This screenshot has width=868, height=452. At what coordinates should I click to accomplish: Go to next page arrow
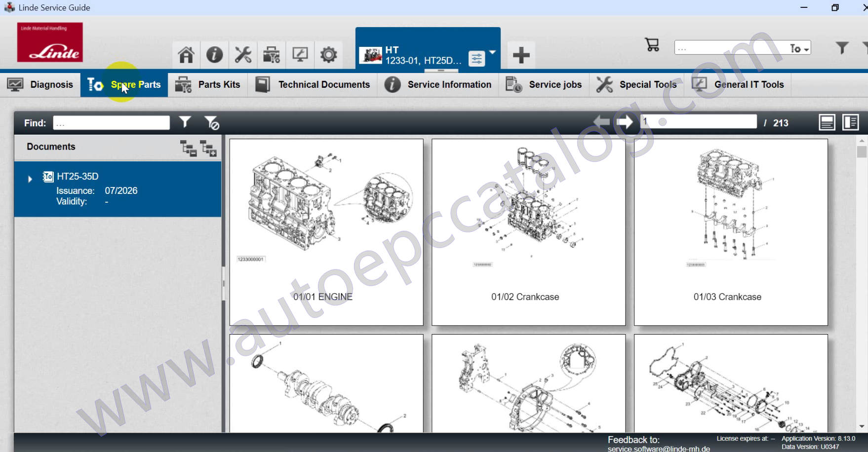pos(625,122)
